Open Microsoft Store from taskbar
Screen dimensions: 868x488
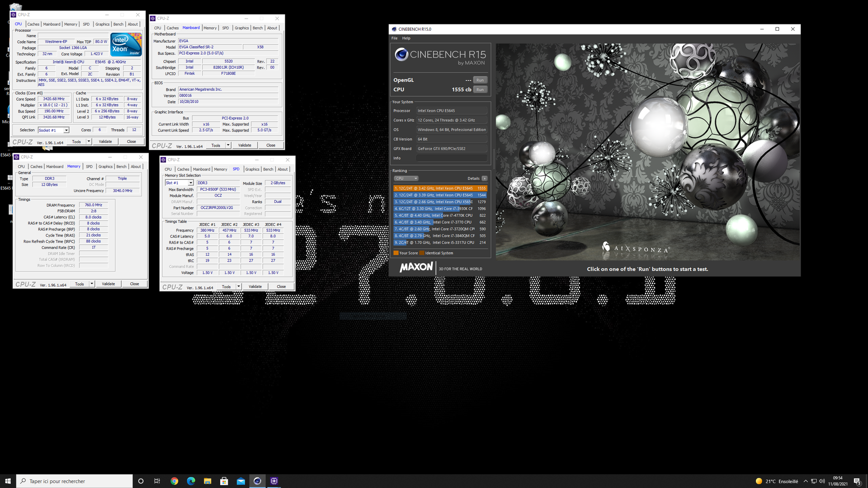tap(224, 481)
